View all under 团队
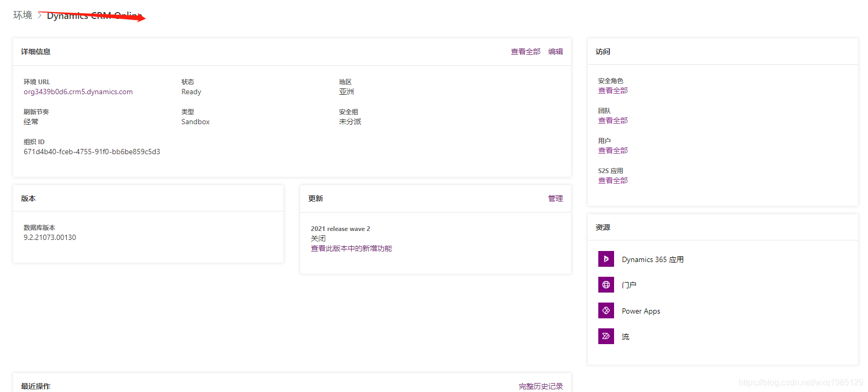 coord(613,120)
